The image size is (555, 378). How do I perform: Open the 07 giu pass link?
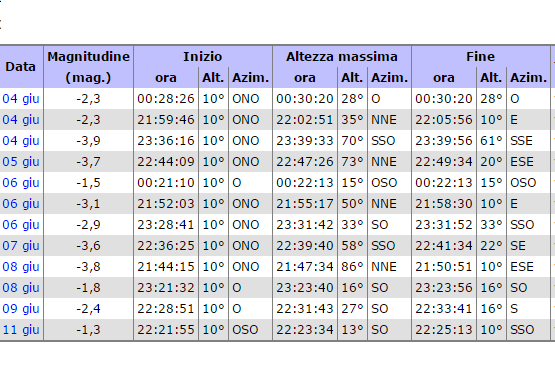tap(21, 246)
